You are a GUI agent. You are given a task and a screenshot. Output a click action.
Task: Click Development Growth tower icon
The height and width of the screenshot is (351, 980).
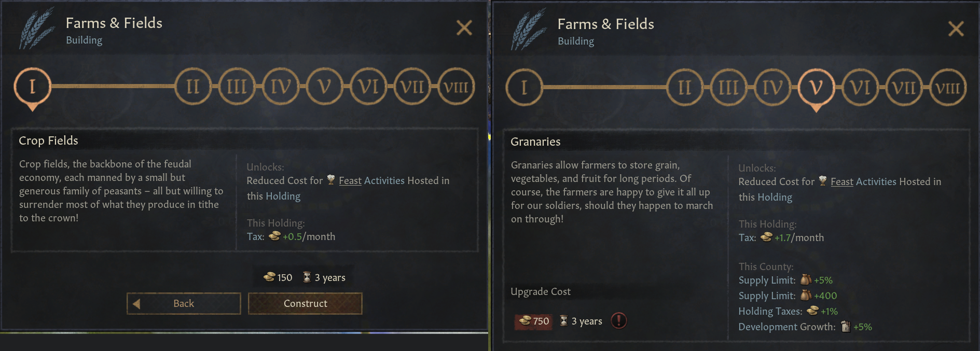[x=845, y=327]
